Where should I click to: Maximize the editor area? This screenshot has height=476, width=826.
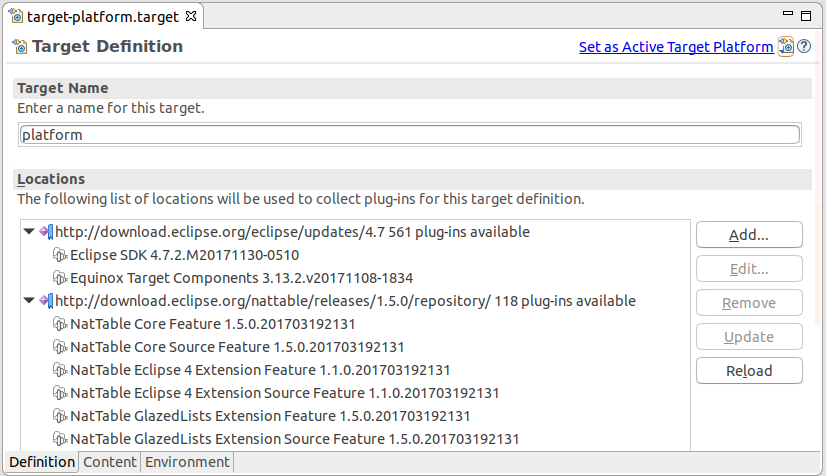click(x=806, y=16)
